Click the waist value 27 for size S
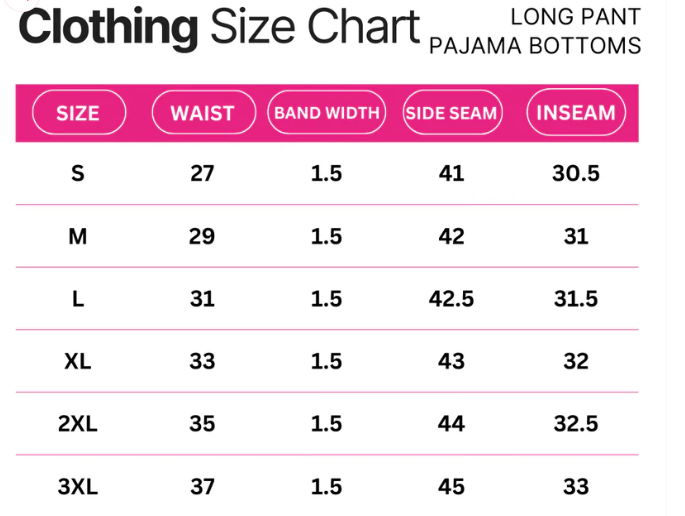Screen dimensions: 685x516 tap(202, 173)
